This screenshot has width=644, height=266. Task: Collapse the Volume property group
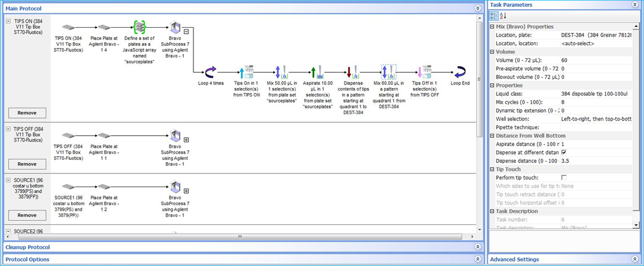coord(492,52)
